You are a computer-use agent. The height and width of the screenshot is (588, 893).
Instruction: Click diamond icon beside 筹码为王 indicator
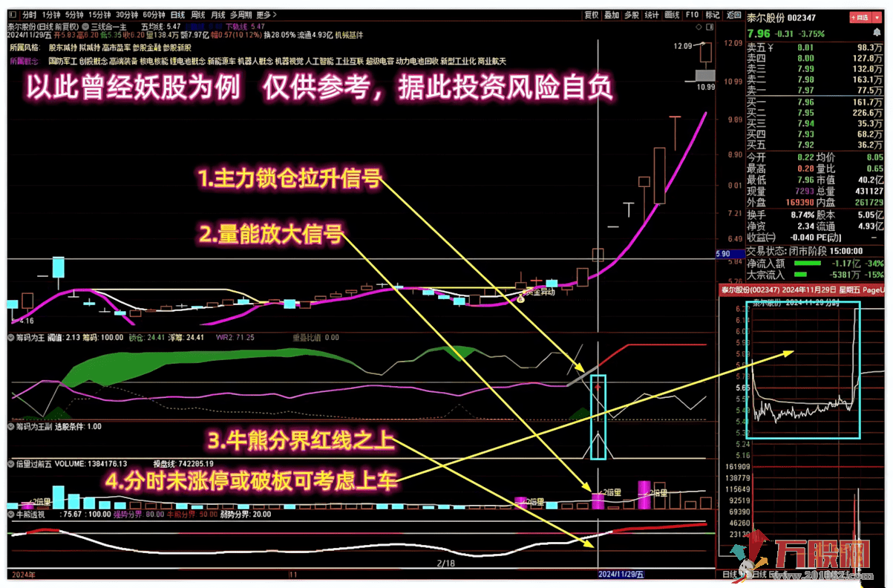pos(10,338)
